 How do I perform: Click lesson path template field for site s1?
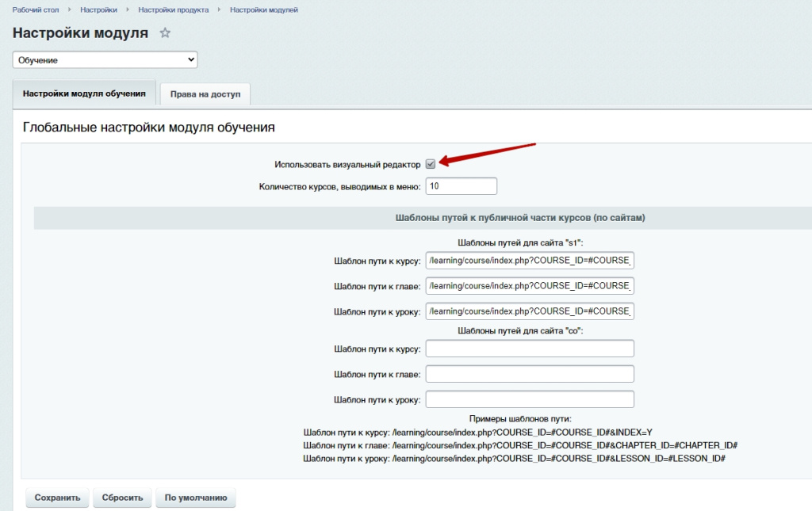[x=530, y=311]
